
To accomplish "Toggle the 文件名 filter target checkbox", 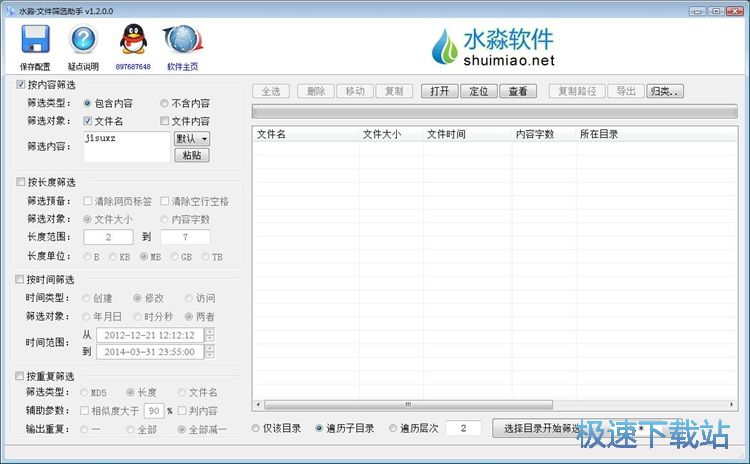I will tap(88, 121).
